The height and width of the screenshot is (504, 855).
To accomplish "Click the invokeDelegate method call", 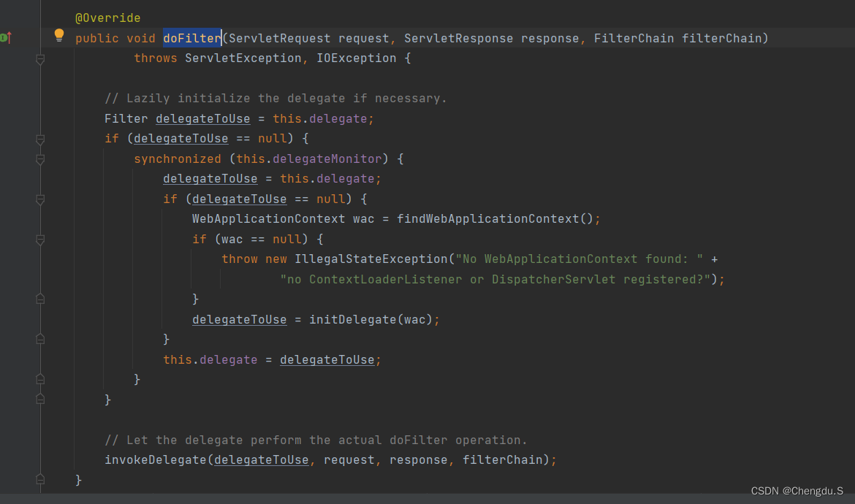I will 156,460.
